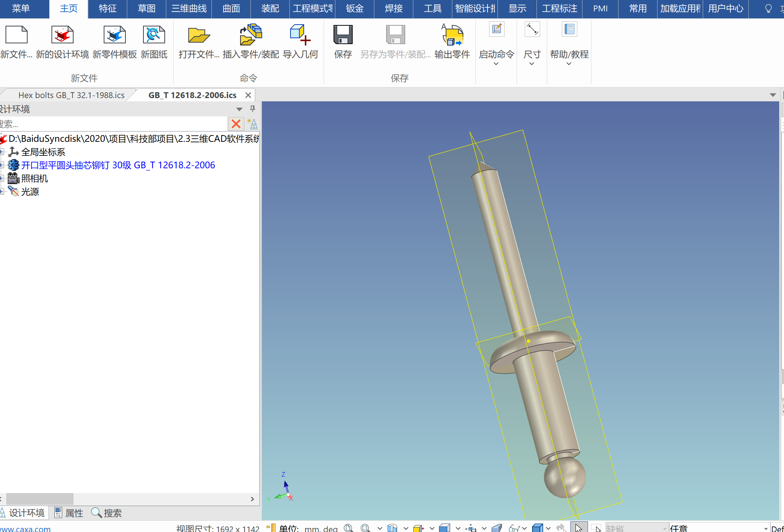Switch to the 钣金 (Sheet Metal) ribbon tab

click(355, 8)
